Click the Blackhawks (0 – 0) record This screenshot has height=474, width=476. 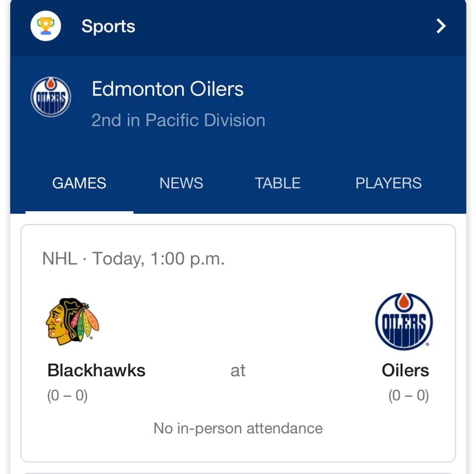pos(67,395)
